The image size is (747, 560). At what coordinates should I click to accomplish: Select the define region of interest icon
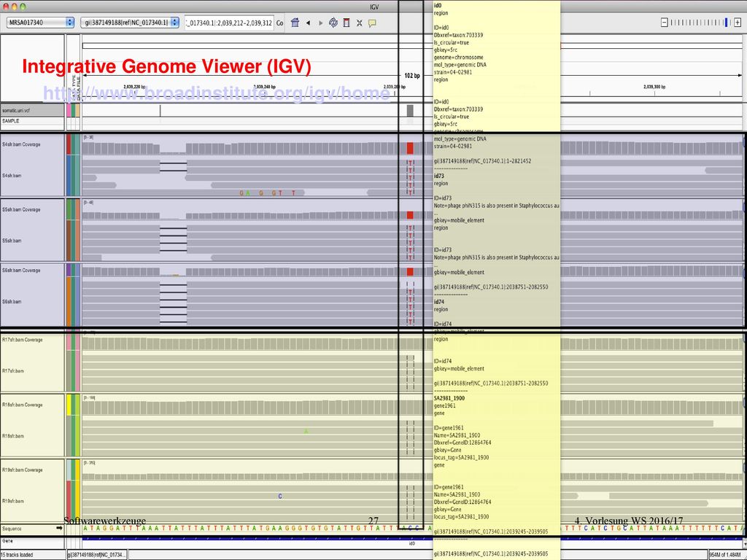pos(347,23)
